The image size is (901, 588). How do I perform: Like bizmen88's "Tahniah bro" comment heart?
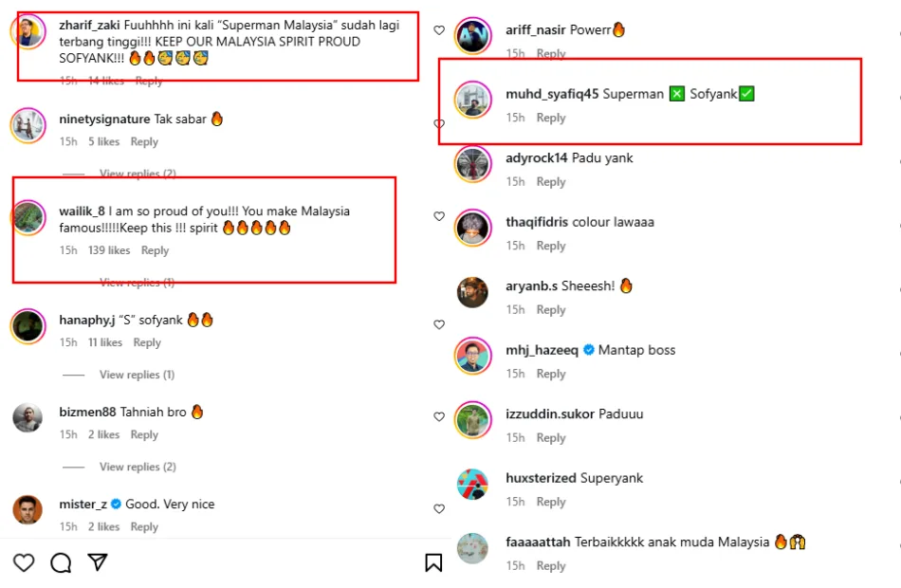point(439,416)
